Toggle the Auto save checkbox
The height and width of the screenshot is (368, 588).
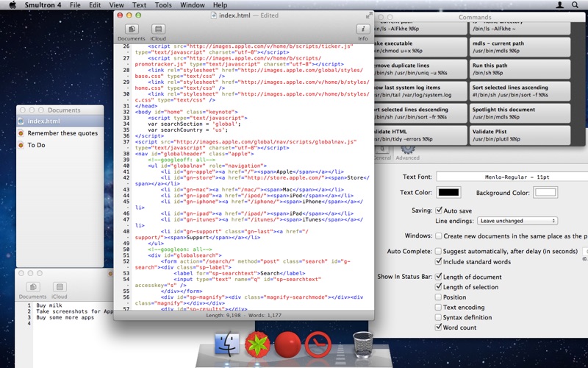[x=439, y=210]
